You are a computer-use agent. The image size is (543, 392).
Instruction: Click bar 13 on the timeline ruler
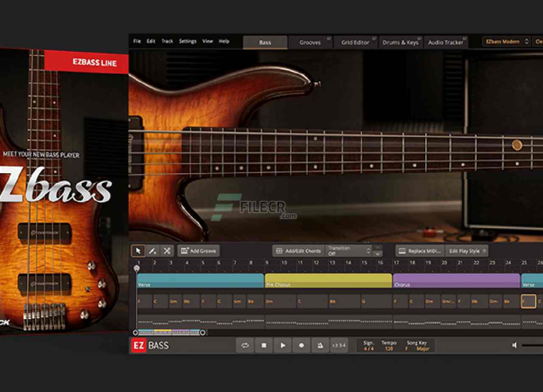click(332, 263)
